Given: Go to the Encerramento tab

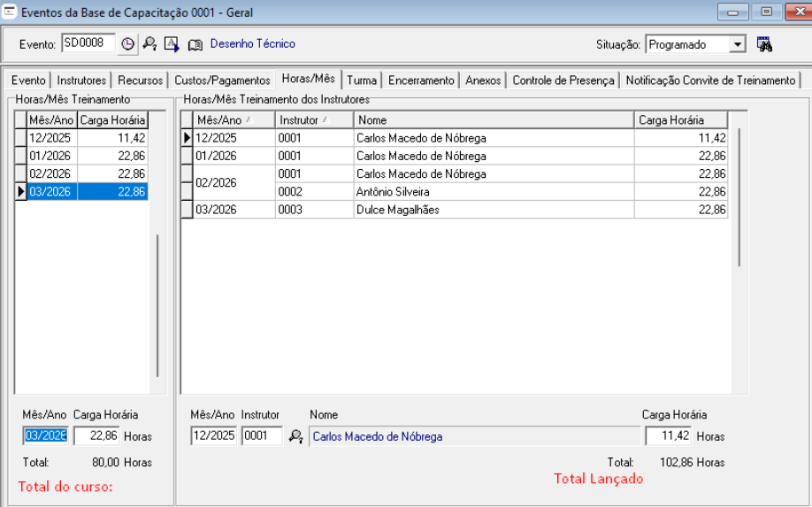Looking at the screenshot, I should (421, 81).
